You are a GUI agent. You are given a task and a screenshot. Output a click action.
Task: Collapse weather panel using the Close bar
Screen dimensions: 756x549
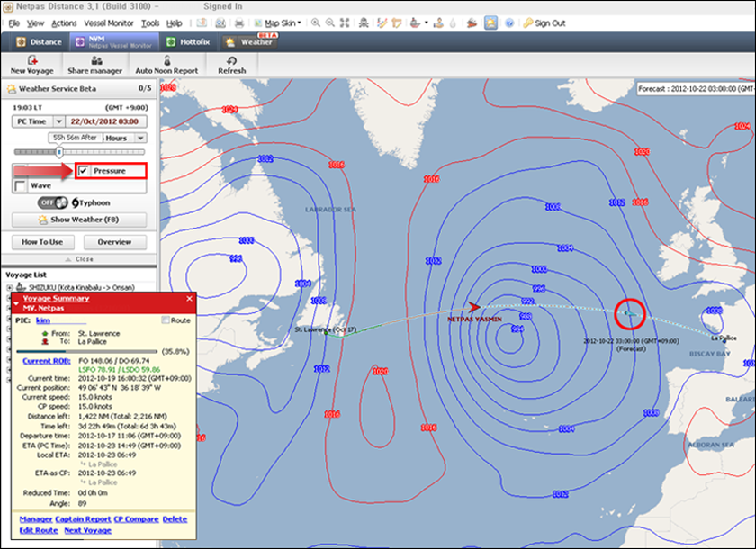tap(79, 259)
